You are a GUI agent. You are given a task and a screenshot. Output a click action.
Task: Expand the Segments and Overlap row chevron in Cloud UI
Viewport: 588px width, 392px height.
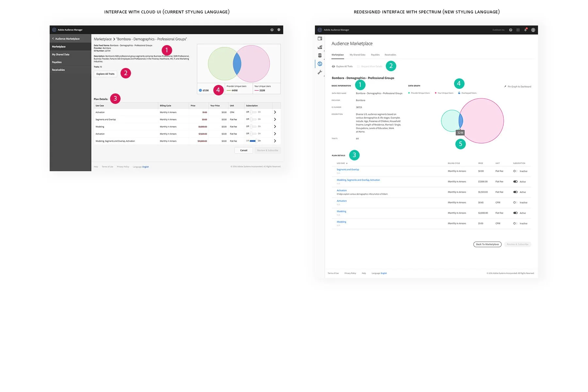tap(275, 119)
